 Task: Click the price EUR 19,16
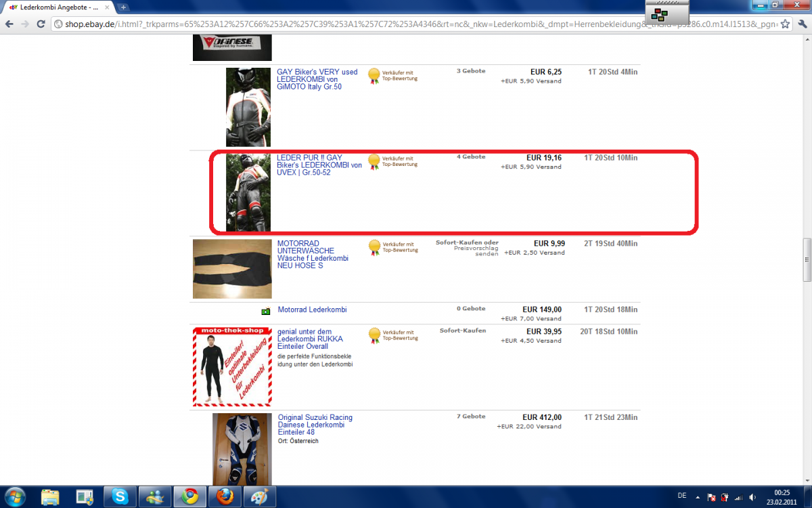point(544,158)
